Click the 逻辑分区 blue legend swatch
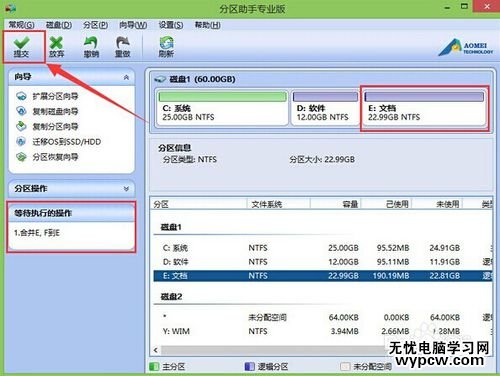The image size is (500, 376). tap(249, 367)
